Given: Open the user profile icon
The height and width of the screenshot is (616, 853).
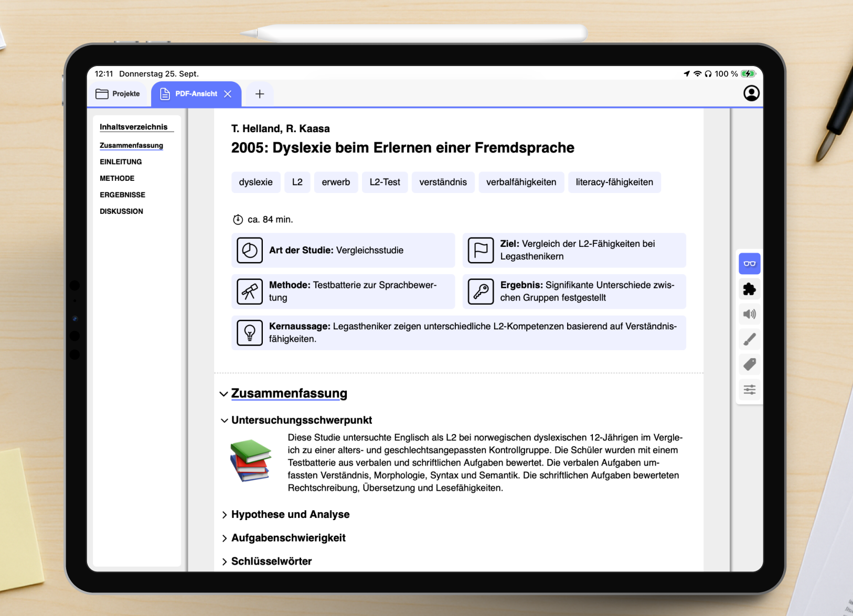Looking at the screenshot, I should tap(751, 93).
